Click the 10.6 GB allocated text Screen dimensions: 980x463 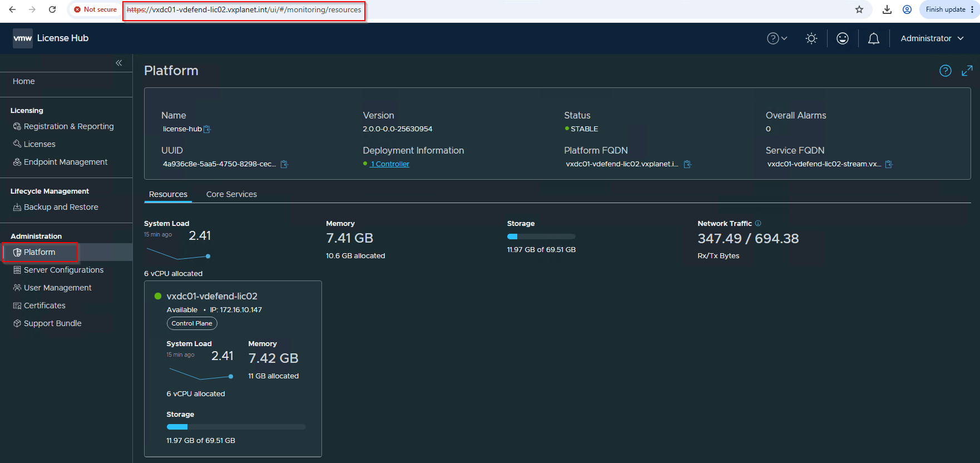[355, 256]
